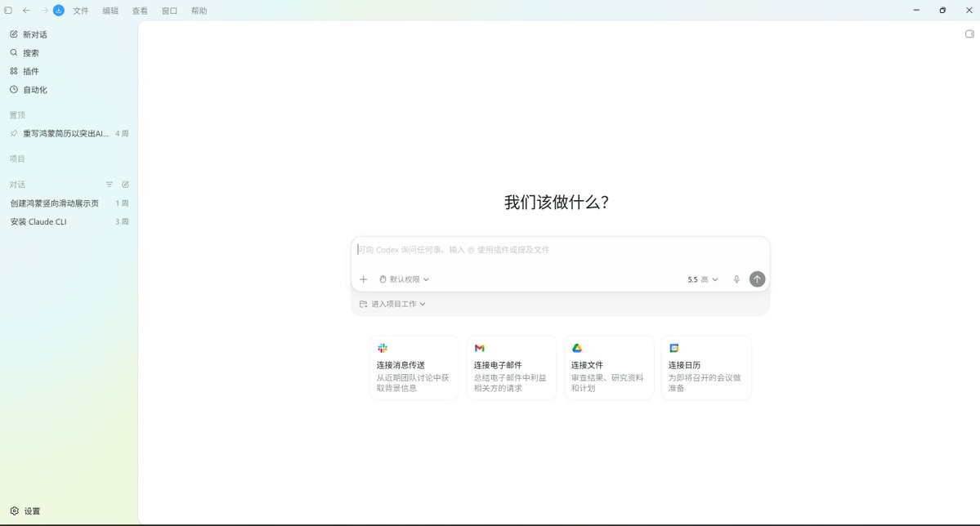Click the 项目 section header
Viewport: 980px width, 526px height.
point(17,158)
